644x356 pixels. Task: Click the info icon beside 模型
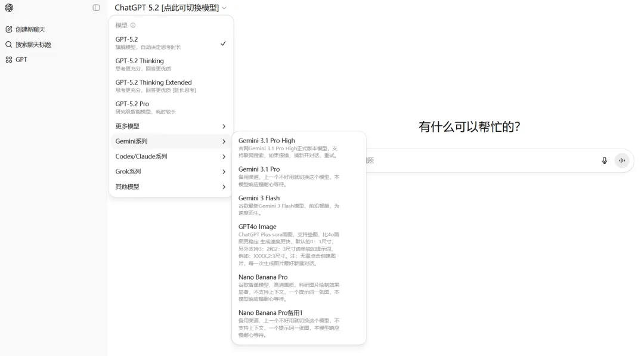coord(132,26)
